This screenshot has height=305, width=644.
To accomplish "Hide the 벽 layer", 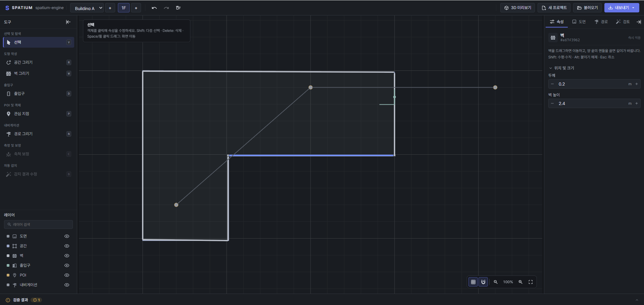I will (x=67, y=256).
